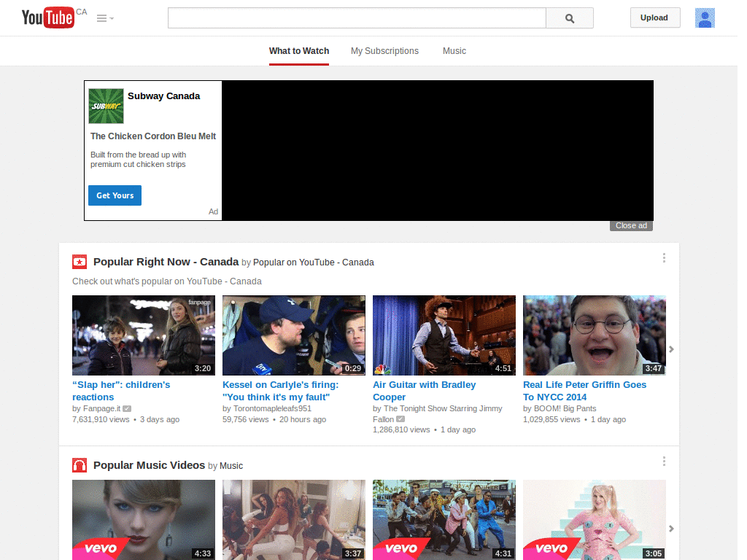This screenshot has height=560, width=747.
Task: Click verified badge next to Fallon
Action: point(400,419)
